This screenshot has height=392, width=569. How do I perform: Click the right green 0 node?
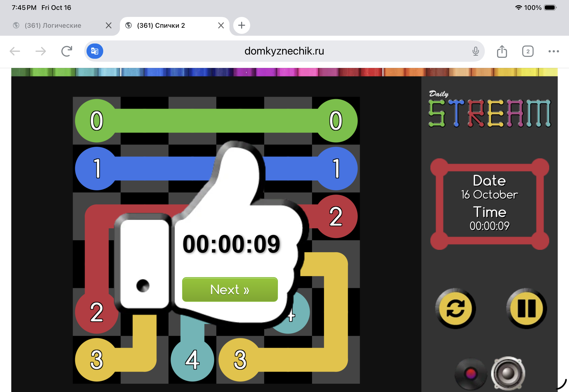coord(336,121)
